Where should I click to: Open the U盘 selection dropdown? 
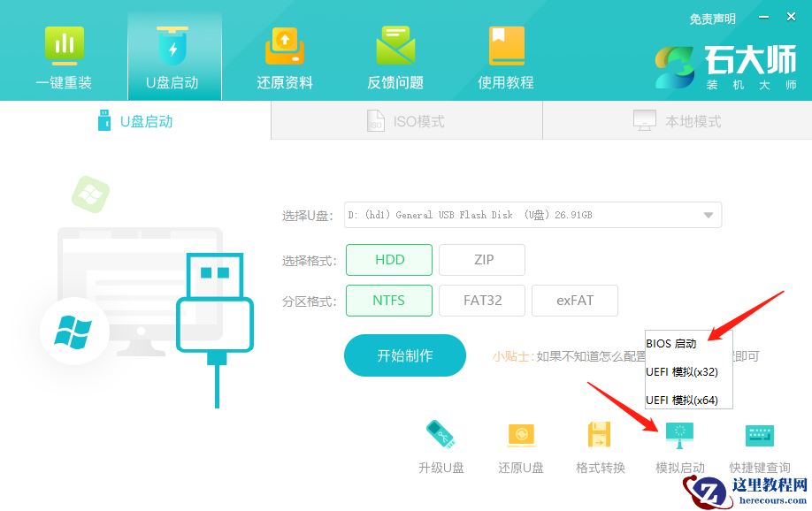tap(707, 214)
